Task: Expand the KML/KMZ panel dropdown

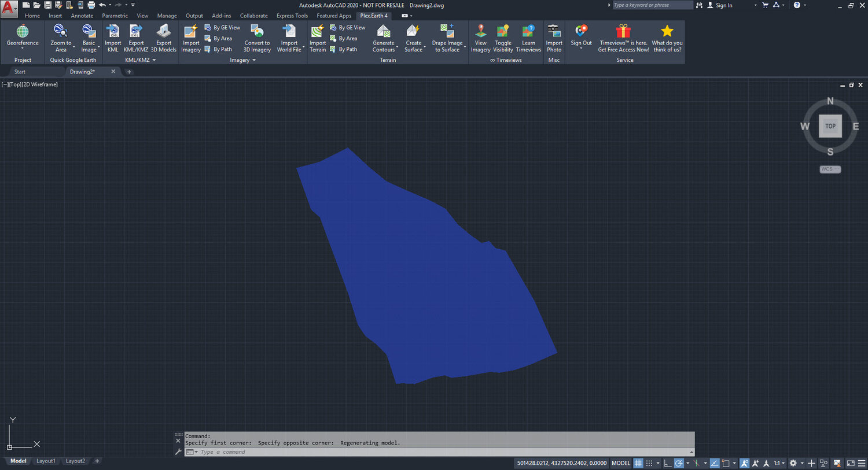Action: tap(154, 60)
